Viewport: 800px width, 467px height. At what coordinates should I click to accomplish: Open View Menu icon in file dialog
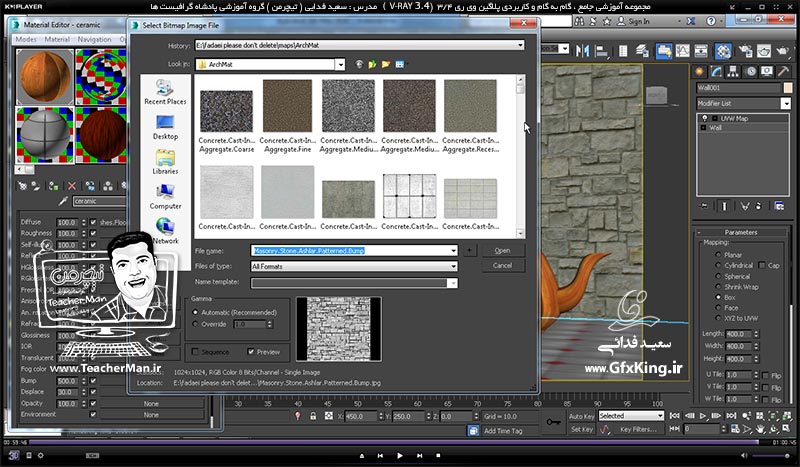click(x=401, y=64)
